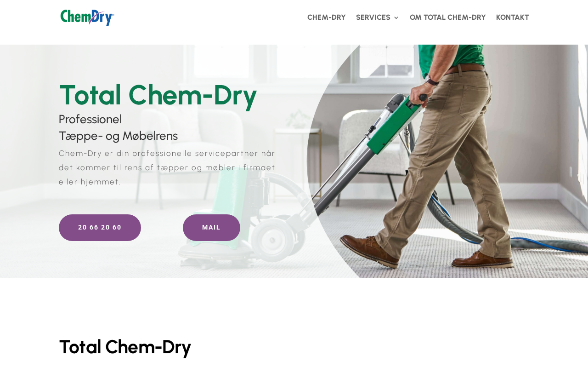Click the Tæppe- og Møbelrens subtitle
588x368 pixels.
118,136
